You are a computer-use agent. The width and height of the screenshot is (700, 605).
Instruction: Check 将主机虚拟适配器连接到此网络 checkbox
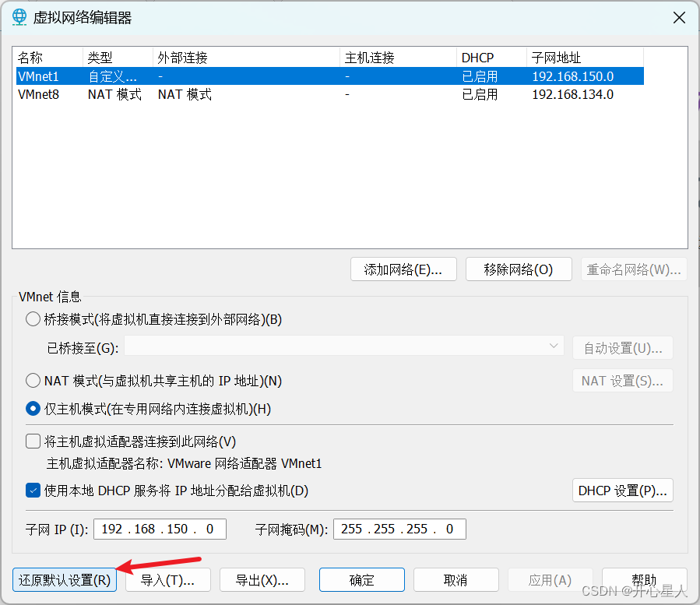pyautogui.click(x=33, y=441)
